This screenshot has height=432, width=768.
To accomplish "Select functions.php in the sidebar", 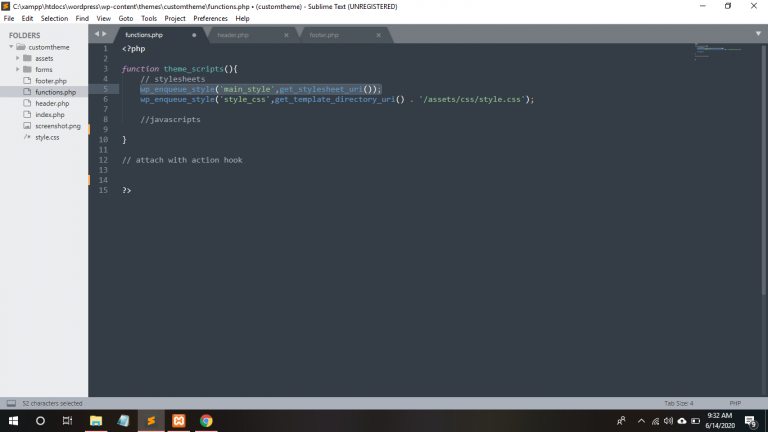I will pos(55,92).
